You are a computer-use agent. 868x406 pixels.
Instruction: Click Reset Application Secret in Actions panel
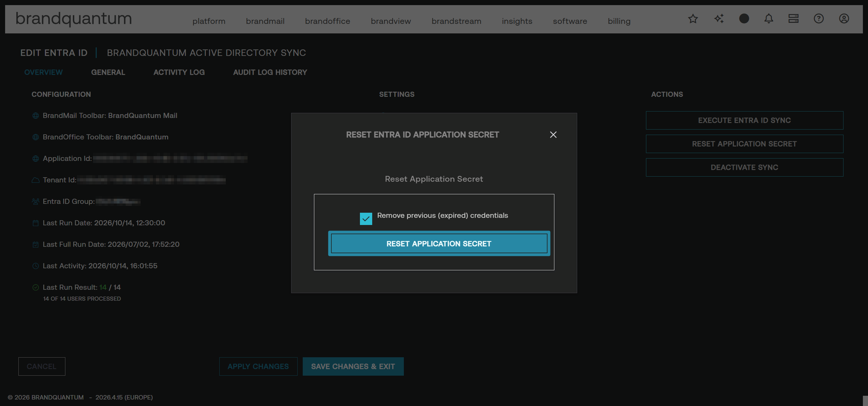744,144
